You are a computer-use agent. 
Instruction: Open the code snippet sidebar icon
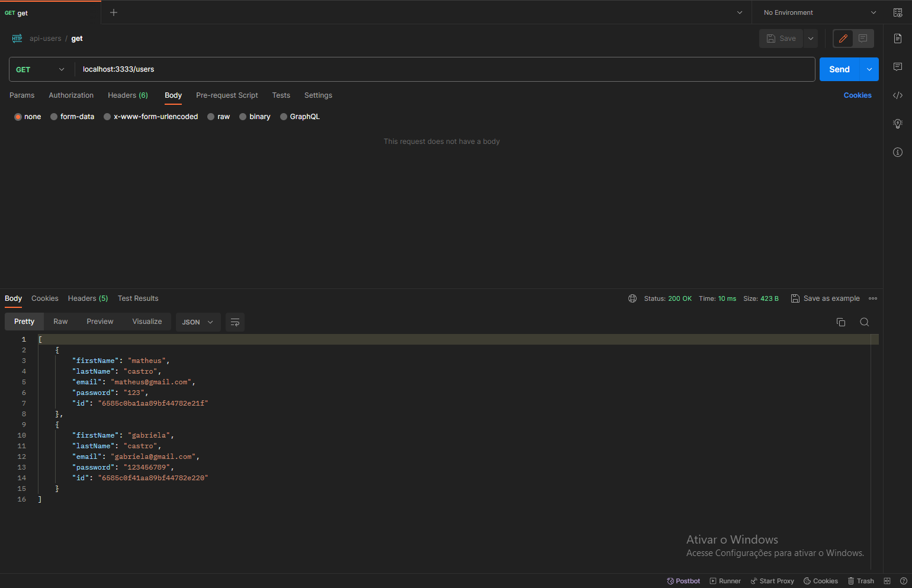tap(898, 95)
